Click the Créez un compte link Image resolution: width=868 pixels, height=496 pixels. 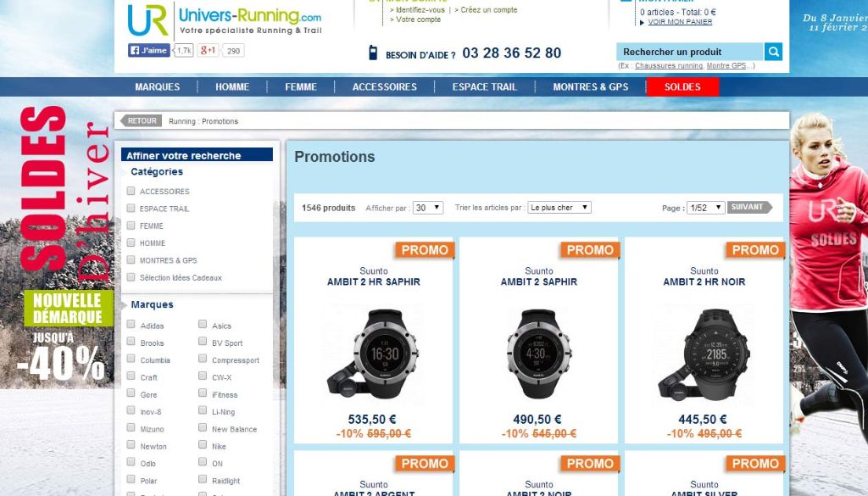click(x=489, y=10)
